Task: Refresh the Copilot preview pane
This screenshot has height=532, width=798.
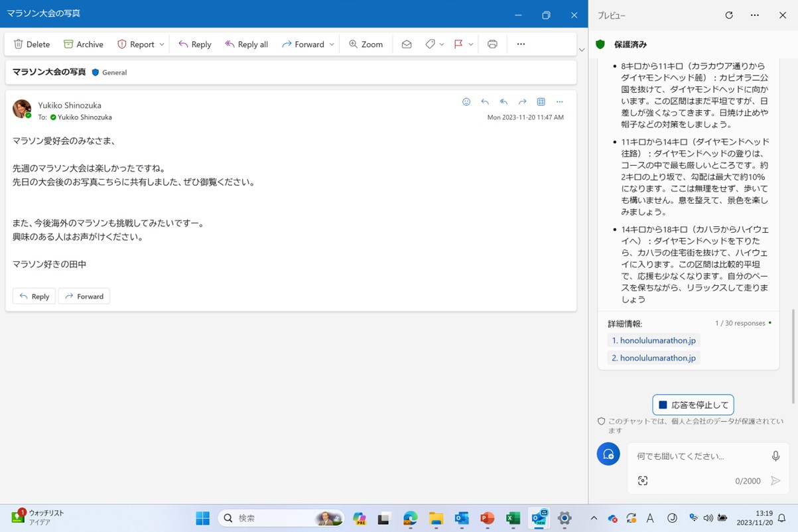Action: (729, 15)
